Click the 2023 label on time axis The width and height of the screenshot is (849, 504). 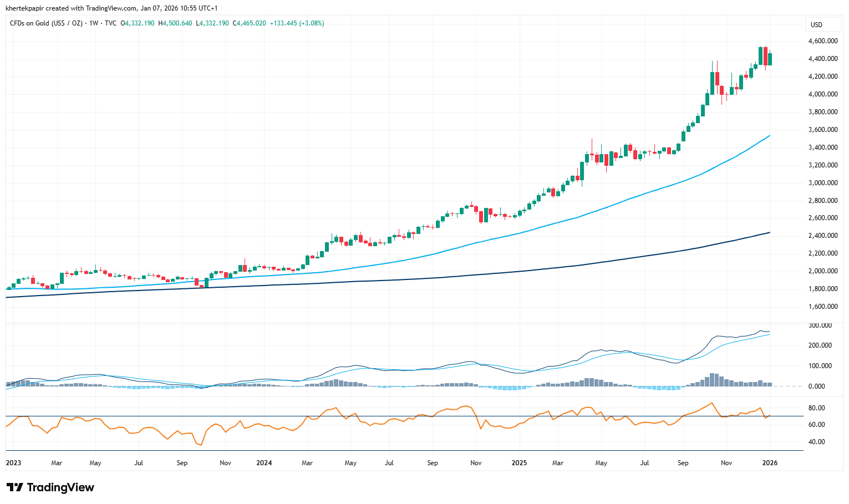coord(13,463)
